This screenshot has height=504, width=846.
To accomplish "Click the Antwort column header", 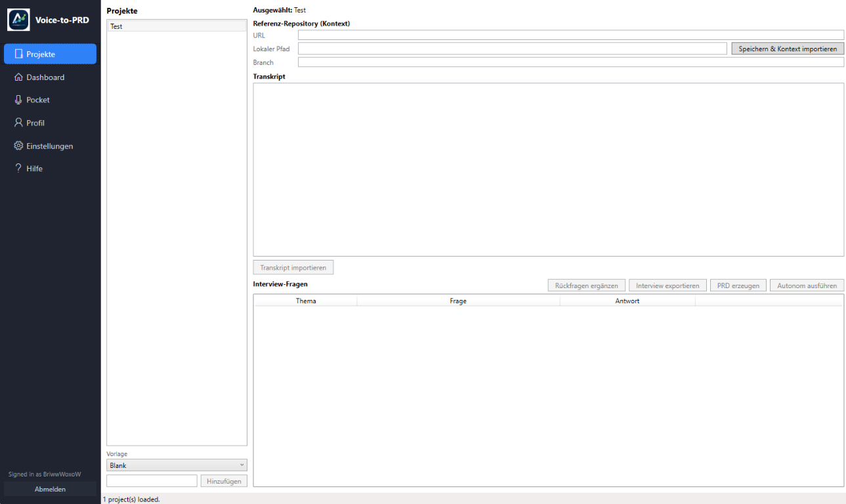I will 627,301.
